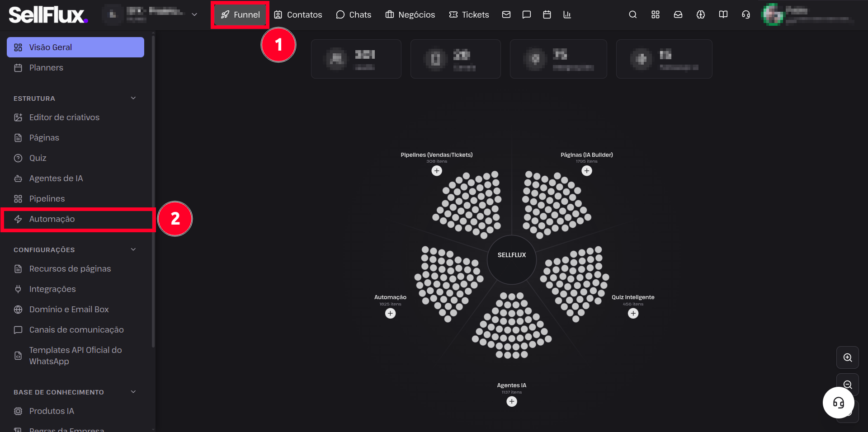Screen dimensions: 868x432
Task: Open Automação in the sidebar
Action: 75,219
